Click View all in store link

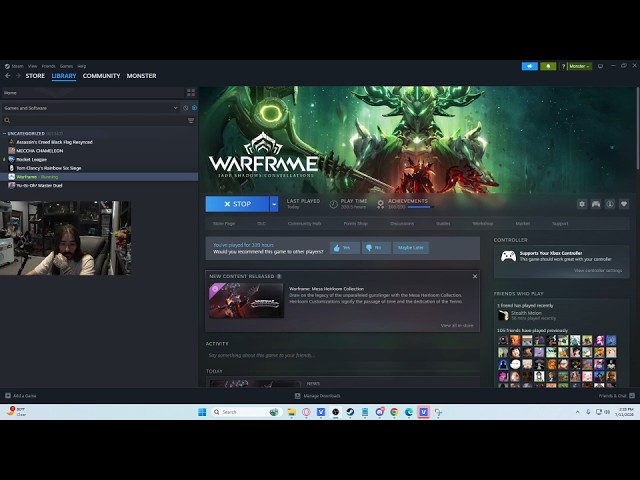[x=457, y=326]
